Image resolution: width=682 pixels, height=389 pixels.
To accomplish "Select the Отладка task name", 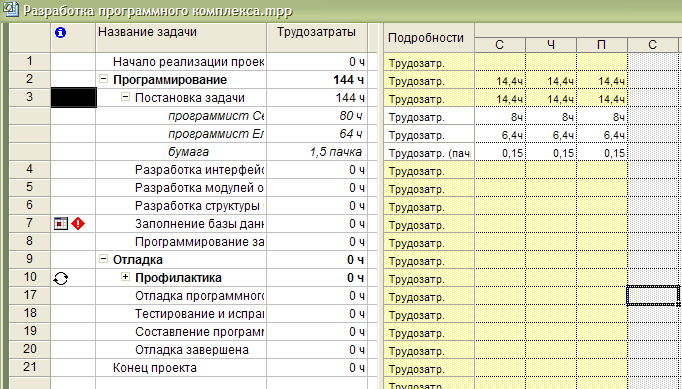I will click(137, 260).
